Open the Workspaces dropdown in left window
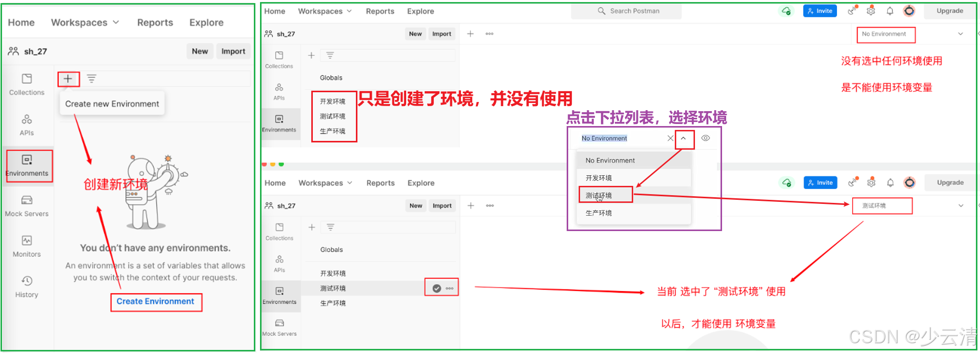 point(85,23)
